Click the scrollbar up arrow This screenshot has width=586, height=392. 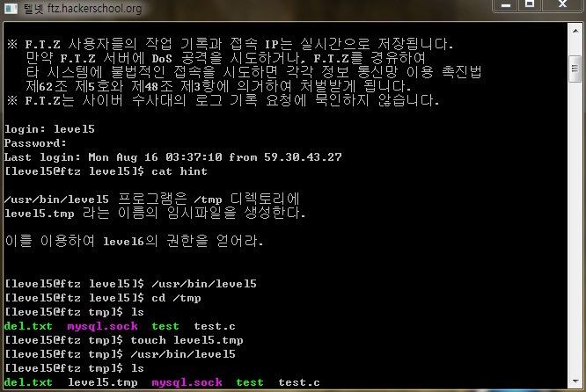click(575, 31)
